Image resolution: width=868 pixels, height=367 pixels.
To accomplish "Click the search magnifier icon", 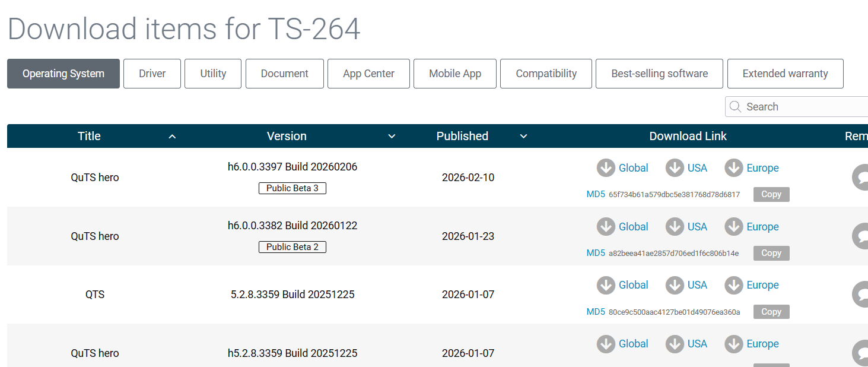I will (736, 107).
